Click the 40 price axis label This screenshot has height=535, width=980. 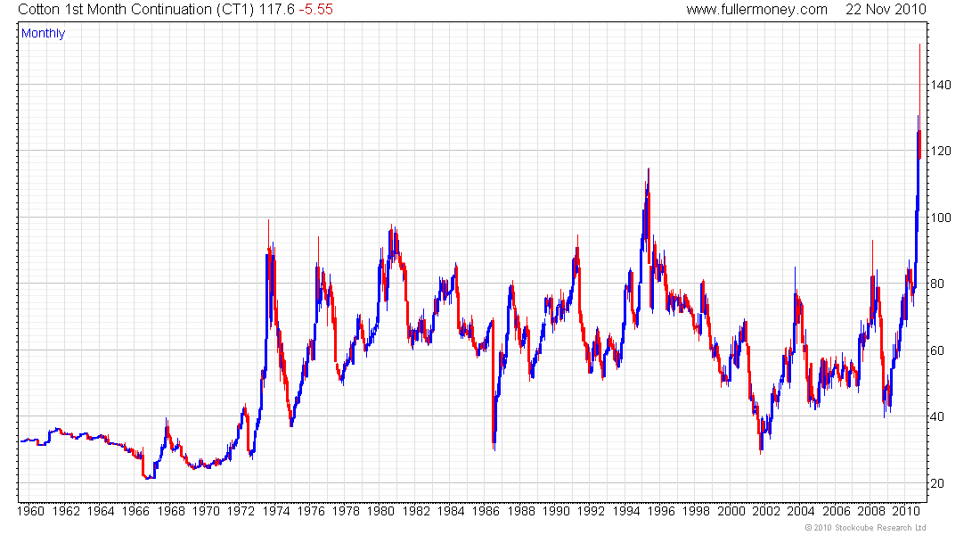pos(937,416)
